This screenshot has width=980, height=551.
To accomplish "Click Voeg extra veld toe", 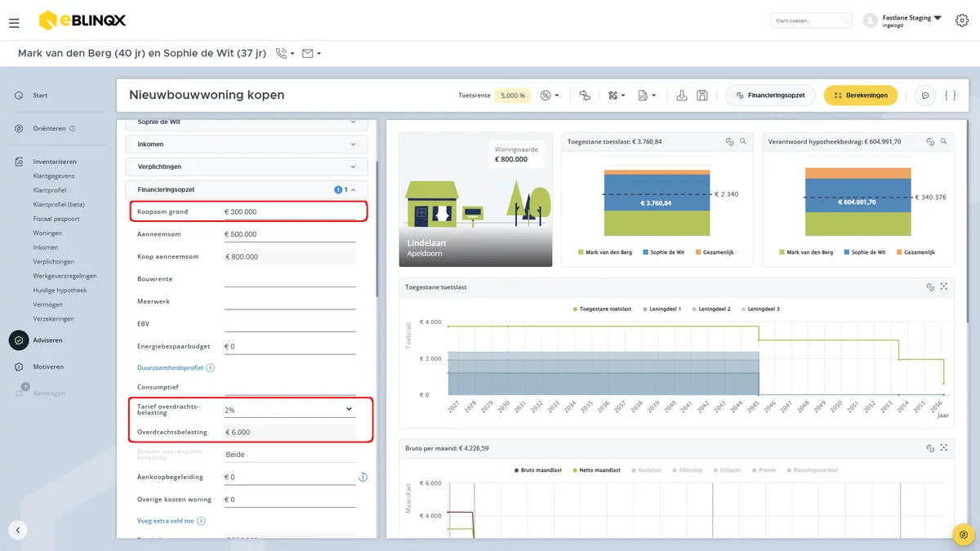I will 171,521.
